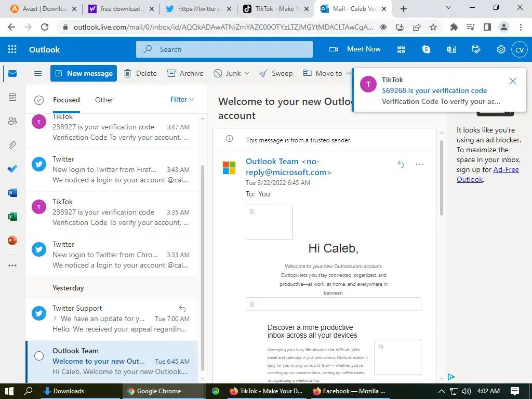532x399 pixels.
Task: Click the message list scrollbar
Action: pyautogui.click(x=203, y=268)
